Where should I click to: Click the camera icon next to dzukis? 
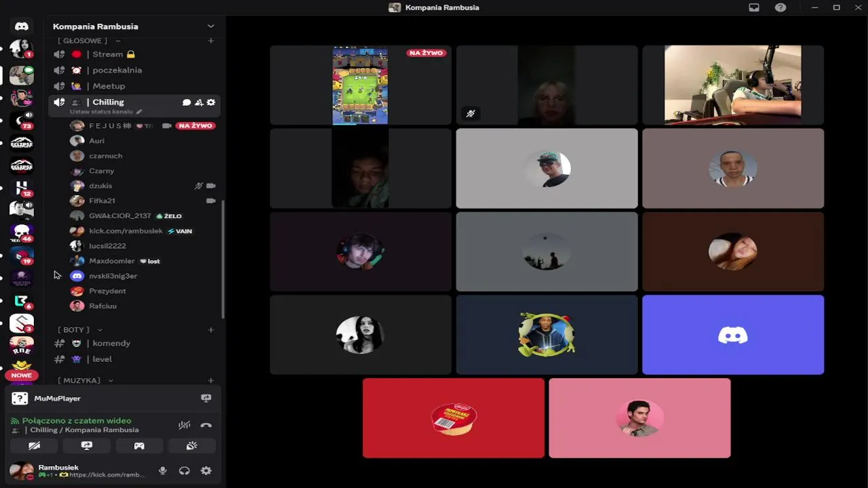point(211,186)
